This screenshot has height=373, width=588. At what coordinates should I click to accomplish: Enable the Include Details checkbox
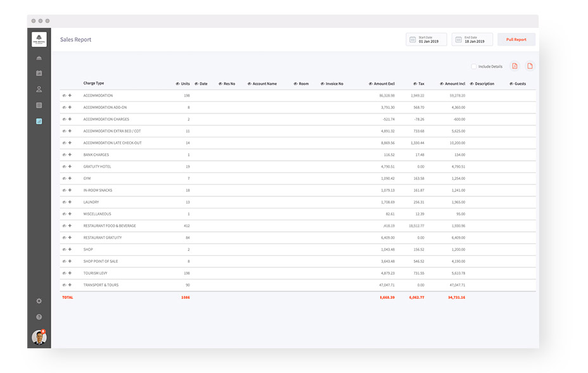pyautogui.click(x=474, y=66)
